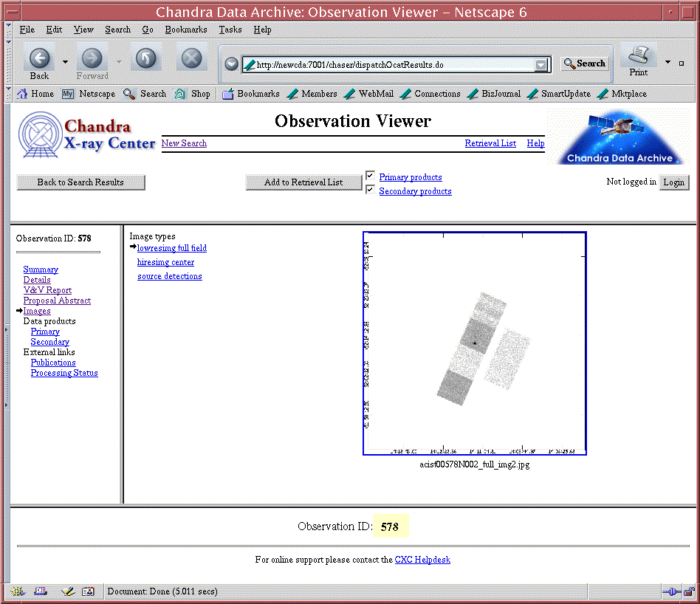The height and width of the screenshot is (604, 700).
Task: Click the Print icon in toolbar
Action: (639, 57)
